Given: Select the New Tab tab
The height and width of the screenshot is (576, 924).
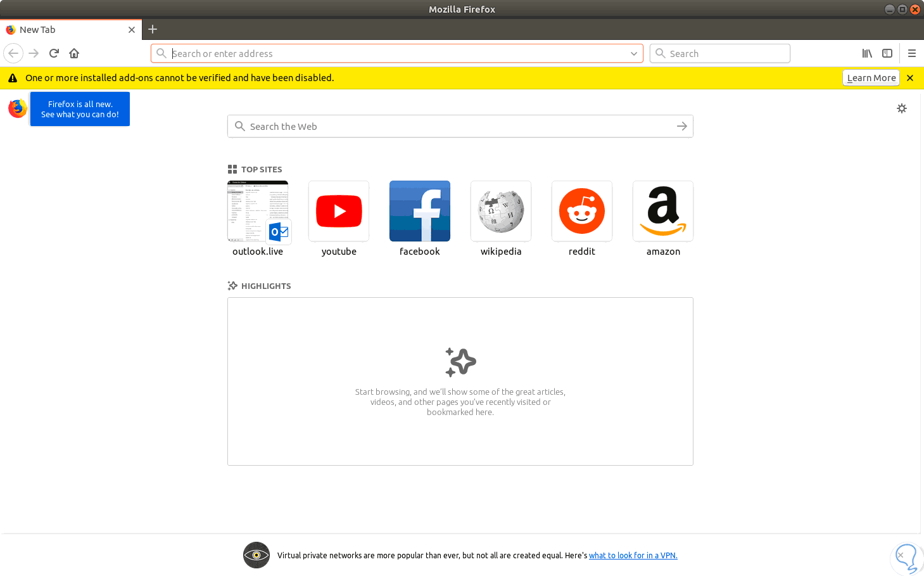Looking at the screenshot, I should 71,30.
